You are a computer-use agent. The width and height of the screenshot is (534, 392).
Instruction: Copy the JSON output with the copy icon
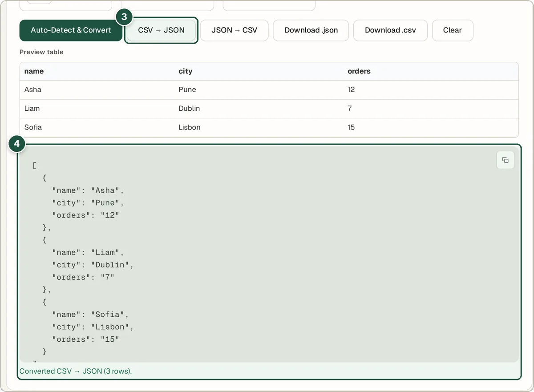click(x=505, y=160)
